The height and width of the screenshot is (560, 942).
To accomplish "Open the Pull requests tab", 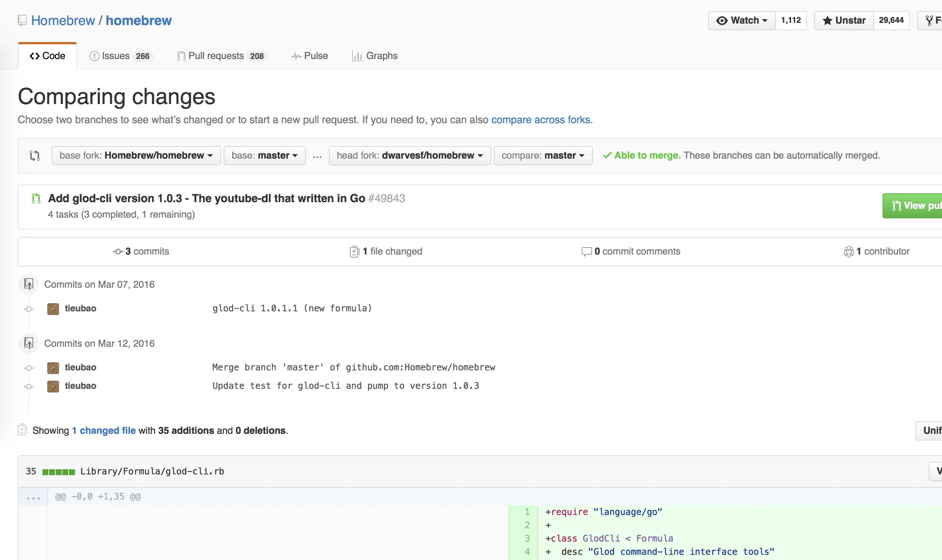I will pos(222,56).
